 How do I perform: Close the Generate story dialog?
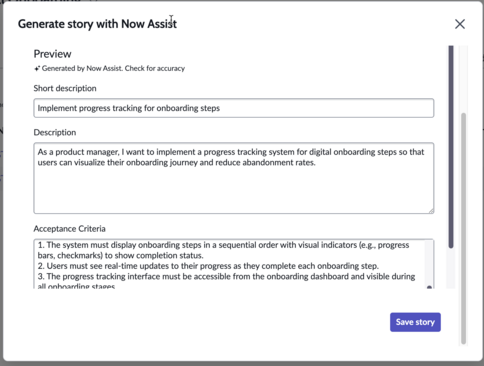tap(460, 24)
